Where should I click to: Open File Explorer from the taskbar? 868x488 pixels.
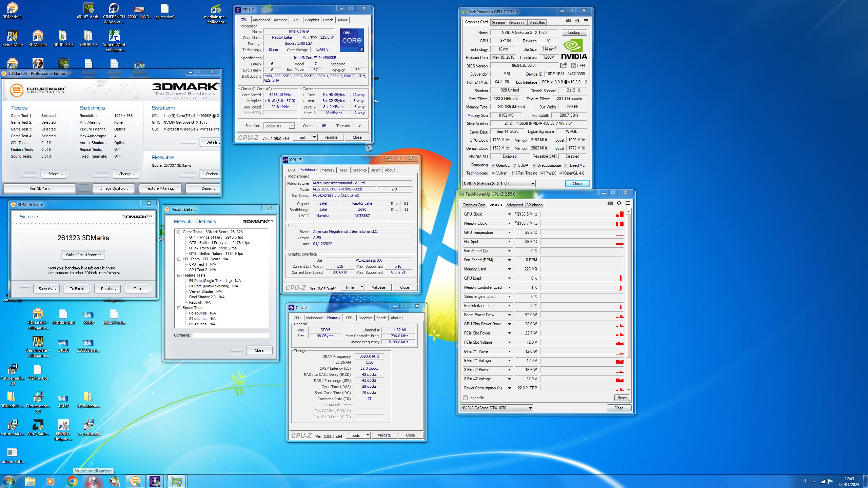click(x=30, y=481)
